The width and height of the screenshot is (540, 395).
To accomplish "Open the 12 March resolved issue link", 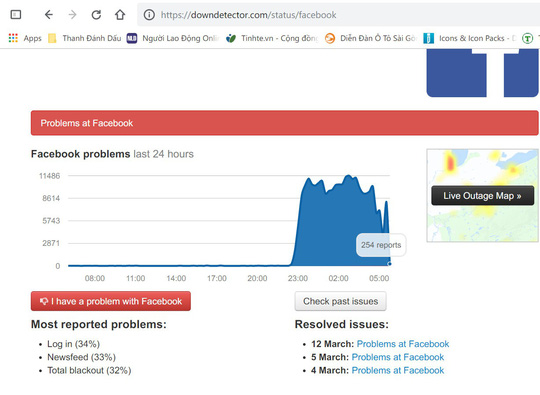I will point(403,344).
